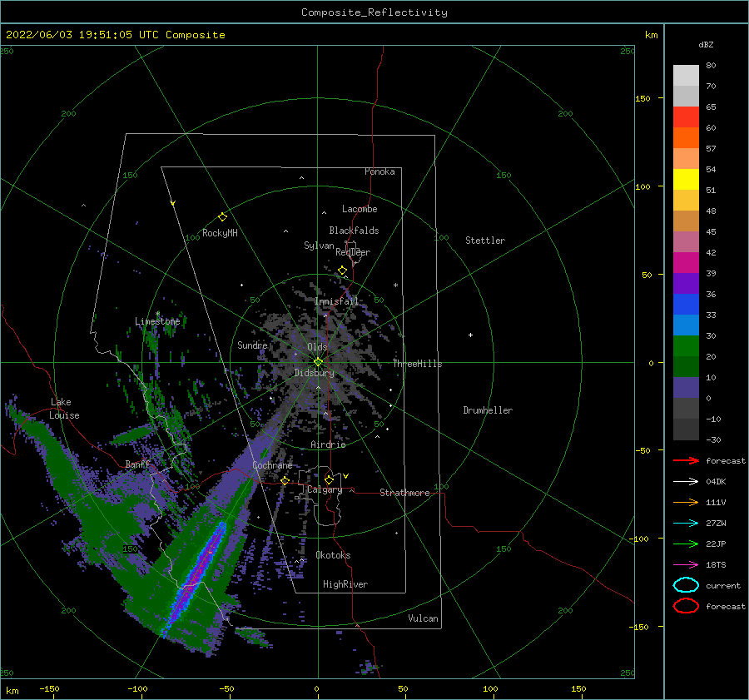This screenshot has width=749, height=700.
Task: Click the -150 tick on bottom km axis
Action: [x=49, y=688]
